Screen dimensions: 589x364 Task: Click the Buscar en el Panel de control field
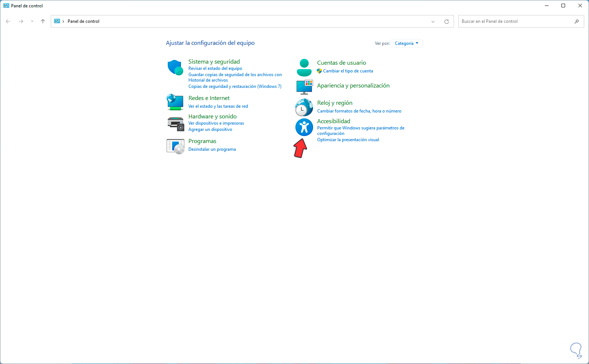pyautogui.click(x=521, y=21)
